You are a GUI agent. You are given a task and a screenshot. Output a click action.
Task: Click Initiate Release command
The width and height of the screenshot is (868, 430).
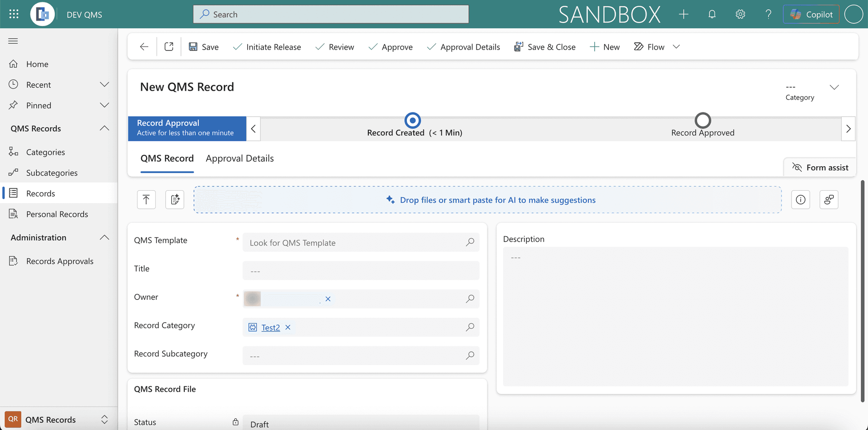pyautogui.click(x=267, y=47)
